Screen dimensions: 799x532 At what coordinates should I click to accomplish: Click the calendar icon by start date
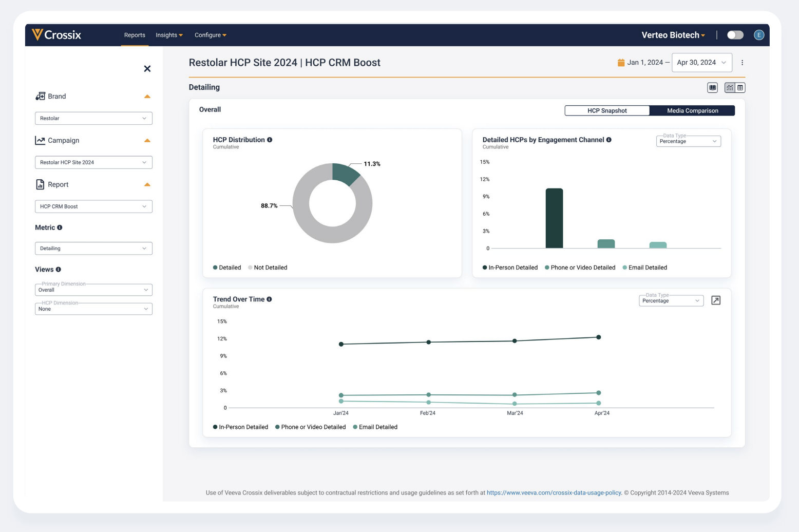pos(621,63)
